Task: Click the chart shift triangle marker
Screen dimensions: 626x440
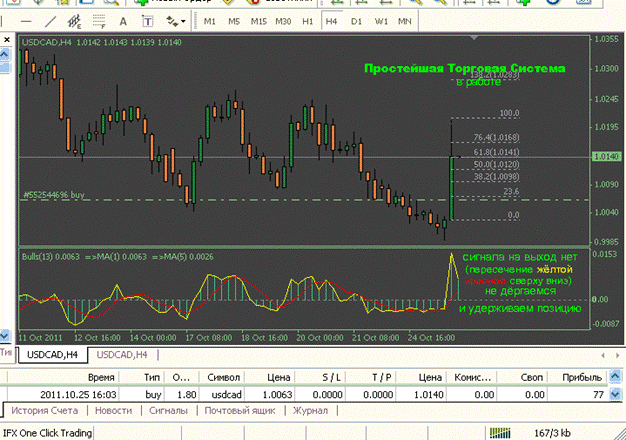Action: click(474, 38)
